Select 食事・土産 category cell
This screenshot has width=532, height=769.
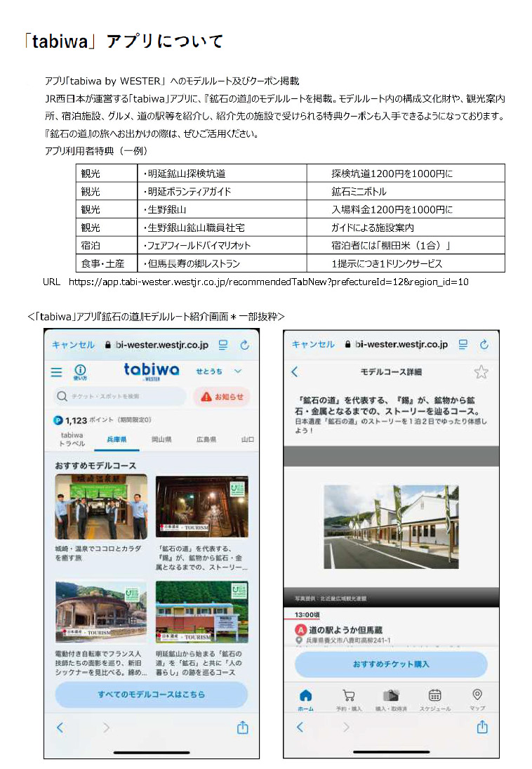click(107, 263)
